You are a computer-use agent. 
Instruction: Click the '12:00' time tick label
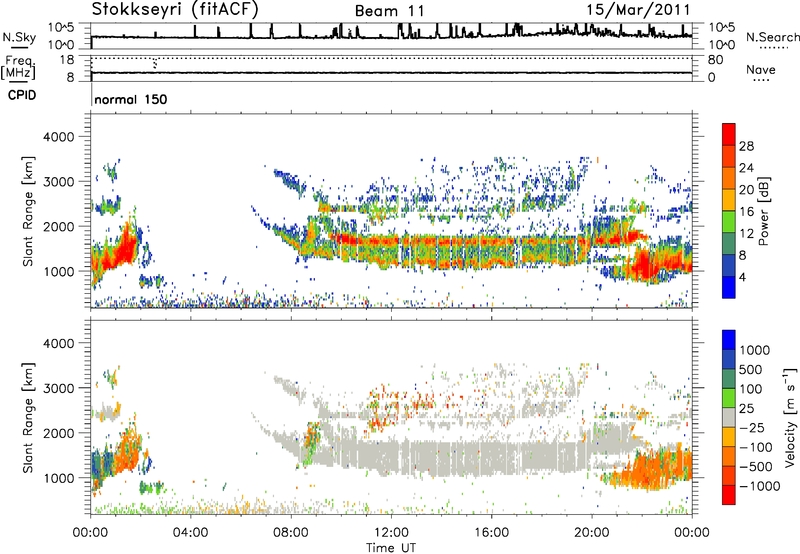click(391, 533)
